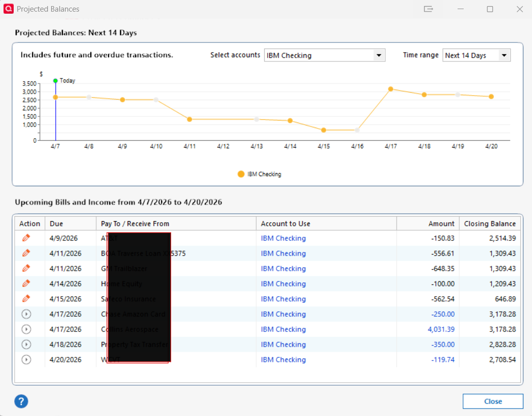Screen dimensions: 532x416
Task: Click the -250.00 amount link
Action: (443, 314)
